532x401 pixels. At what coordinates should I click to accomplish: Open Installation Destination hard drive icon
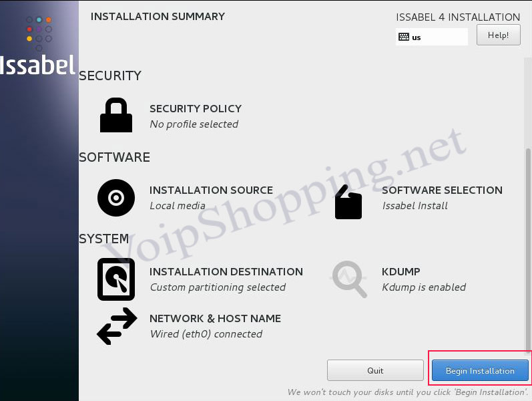coord(116,279)
